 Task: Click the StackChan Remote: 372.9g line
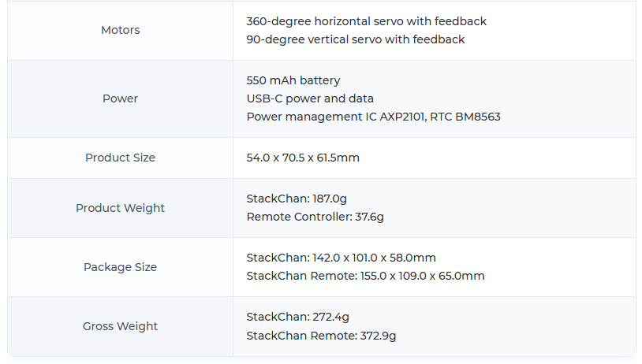[x=321, y=336]
